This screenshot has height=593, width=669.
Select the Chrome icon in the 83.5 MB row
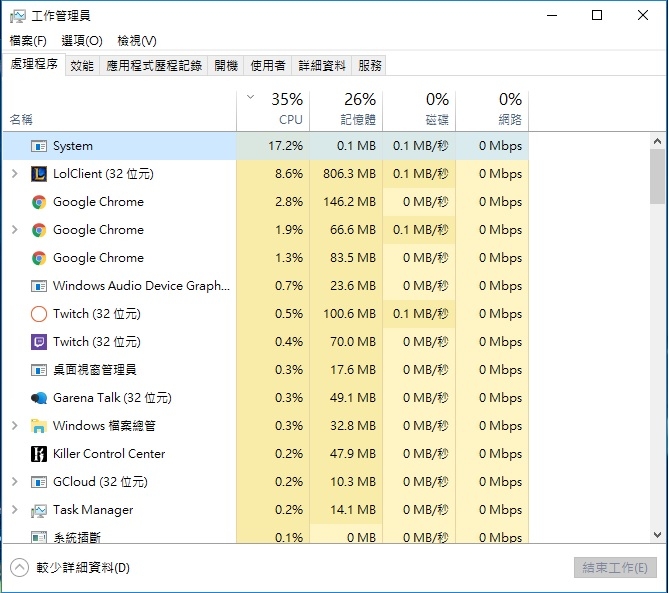click(x=39, y=258)
